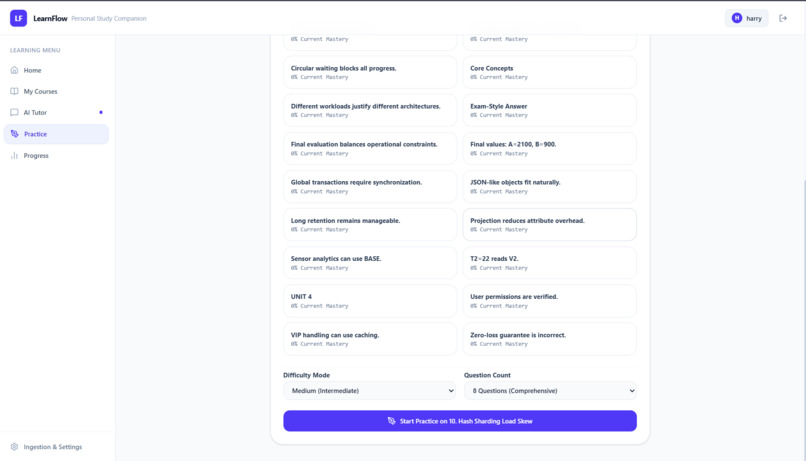The width and height of the screenshot is (806, 461).
Task: Select 'T2=22 reads V2.' topic card
Action: [x=549, y=263]
